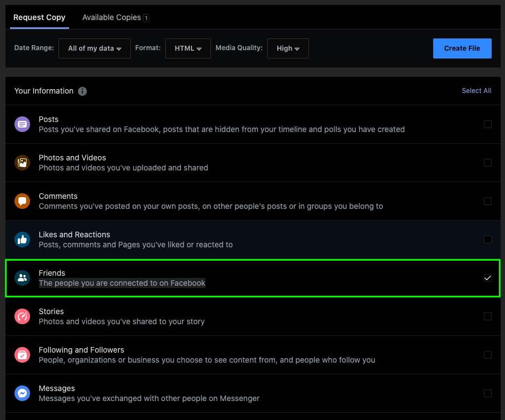Check the Photos and Videos checkbox
This screenshot has width=505, height=420.
488,163
